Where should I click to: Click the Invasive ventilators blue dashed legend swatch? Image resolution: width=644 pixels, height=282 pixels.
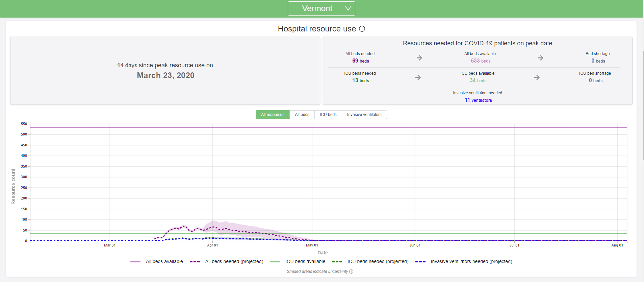pyautogui.click(x=420, y=262)
